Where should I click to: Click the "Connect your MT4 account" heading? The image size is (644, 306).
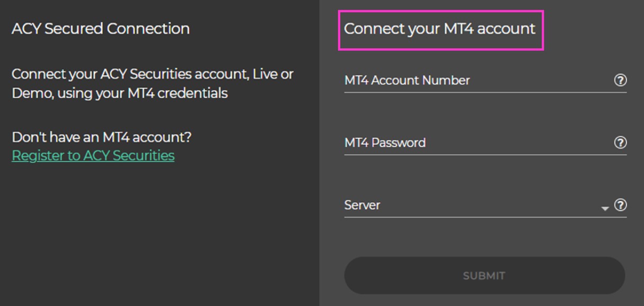[440, 29]
